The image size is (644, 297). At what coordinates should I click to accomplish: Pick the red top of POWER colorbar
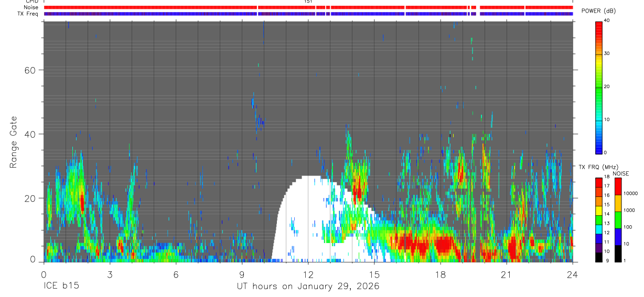(x=598, y=29)
